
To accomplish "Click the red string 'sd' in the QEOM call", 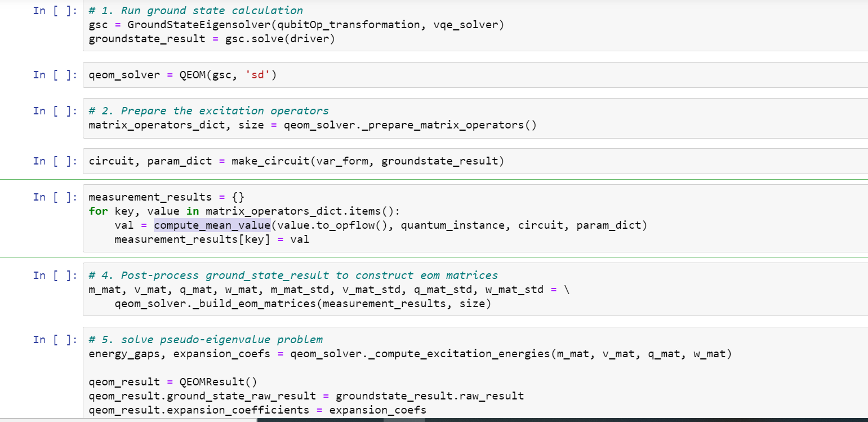I will pyautogui.click(x=257, y=75).
